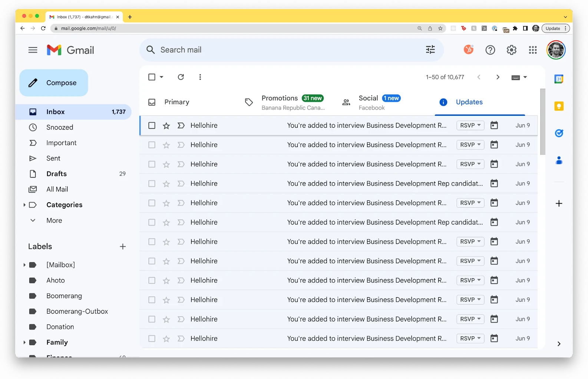
Task: Select the Updates tab
Action: (480, 102)
